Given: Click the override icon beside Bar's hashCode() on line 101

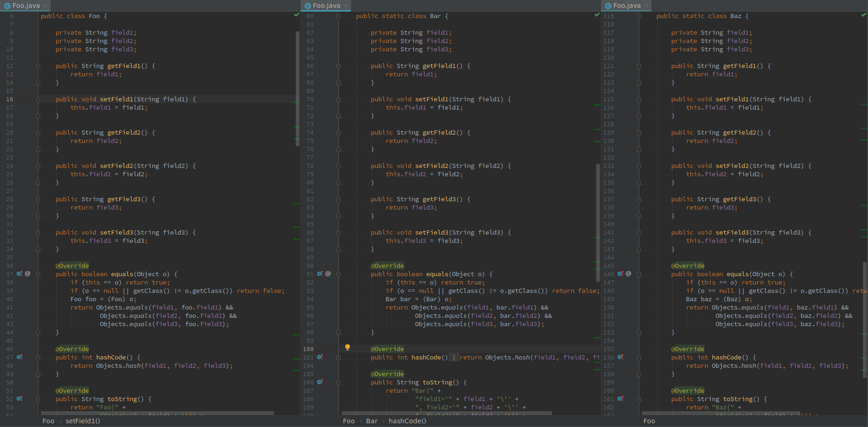Looking at the screenshot, I should (x=320, y=357).
